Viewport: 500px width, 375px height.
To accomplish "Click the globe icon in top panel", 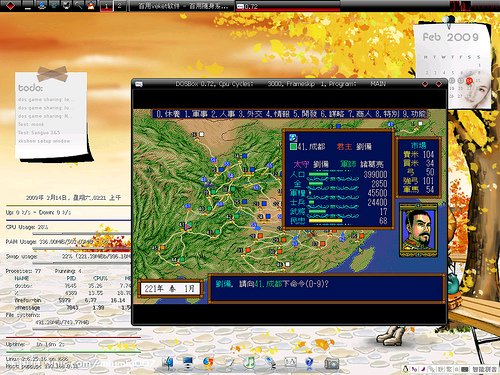I will (41, 5).
